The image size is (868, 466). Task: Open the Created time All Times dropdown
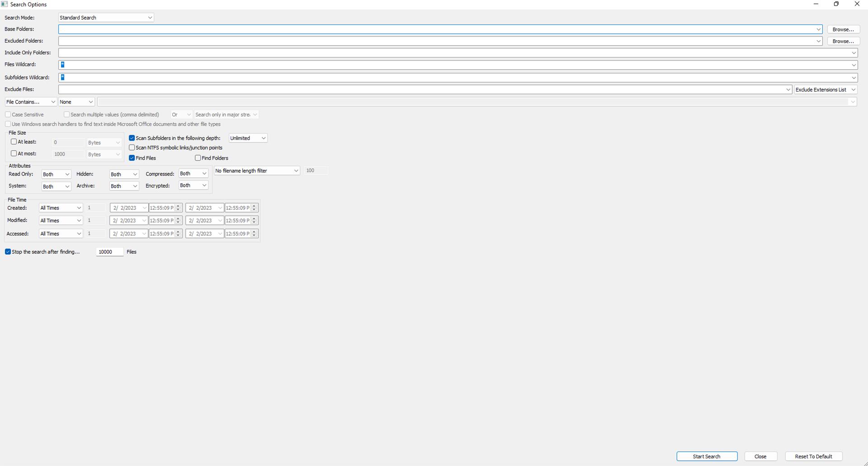pos(61,208)
